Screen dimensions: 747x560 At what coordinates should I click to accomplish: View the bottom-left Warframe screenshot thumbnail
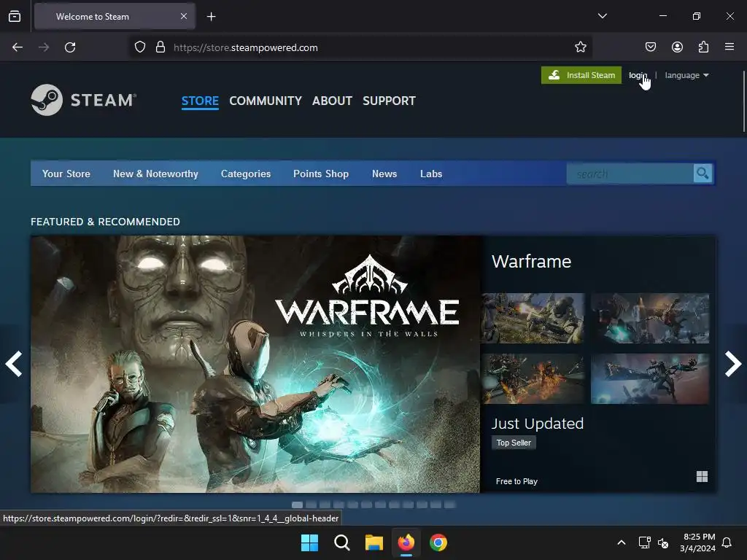click(533, 378)
